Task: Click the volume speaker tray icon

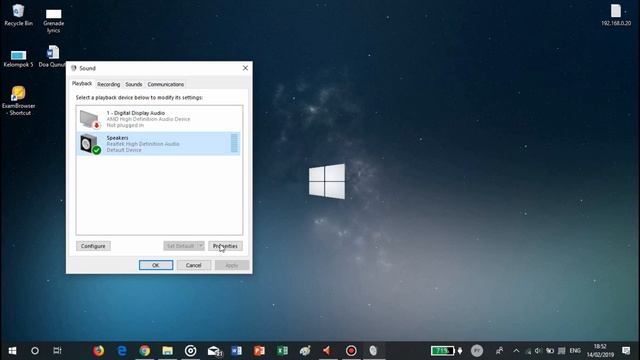Action: point(538,351)
